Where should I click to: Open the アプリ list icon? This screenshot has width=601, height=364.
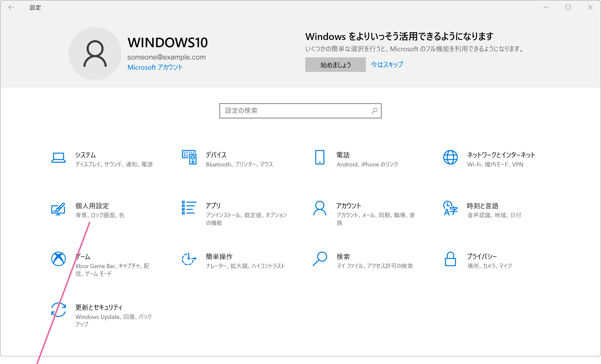tap(189, 208)
